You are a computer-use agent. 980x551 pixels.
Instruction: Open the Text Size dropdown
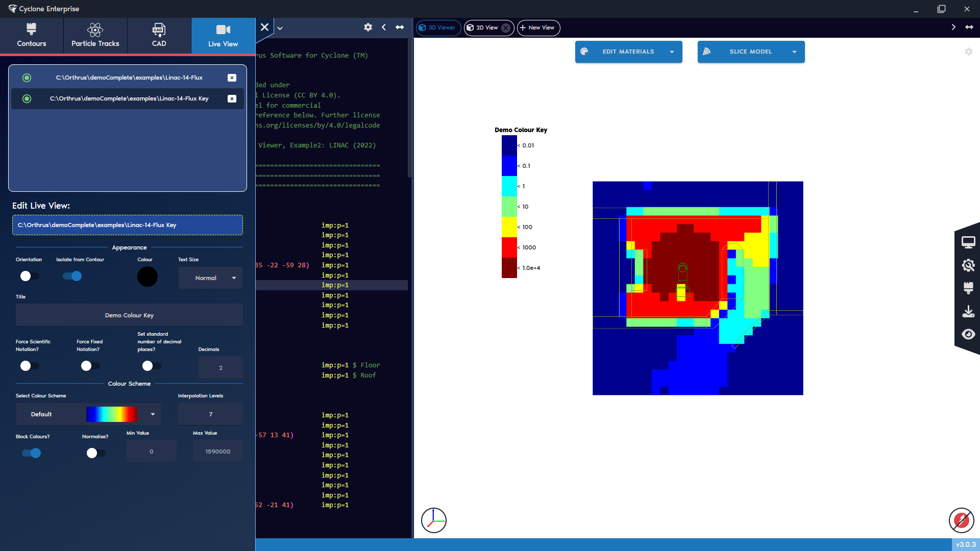click(210, 278)
